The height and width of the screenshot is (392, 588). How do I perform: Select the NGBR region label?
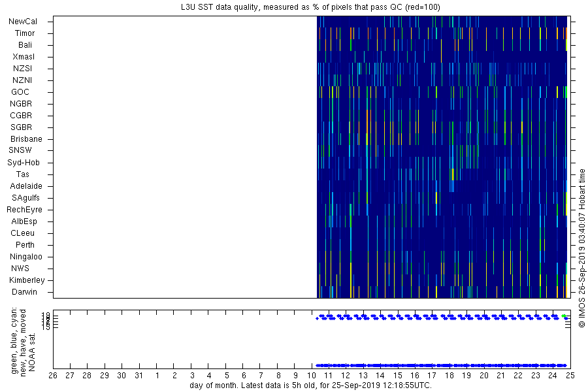tap(21, 103)
